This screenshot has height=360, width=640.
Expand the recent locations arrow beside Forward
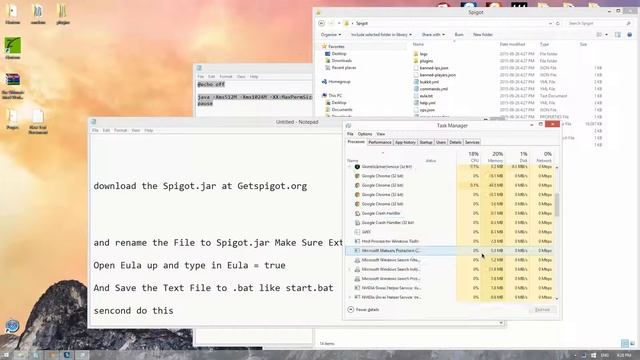(x=339, y=23)
